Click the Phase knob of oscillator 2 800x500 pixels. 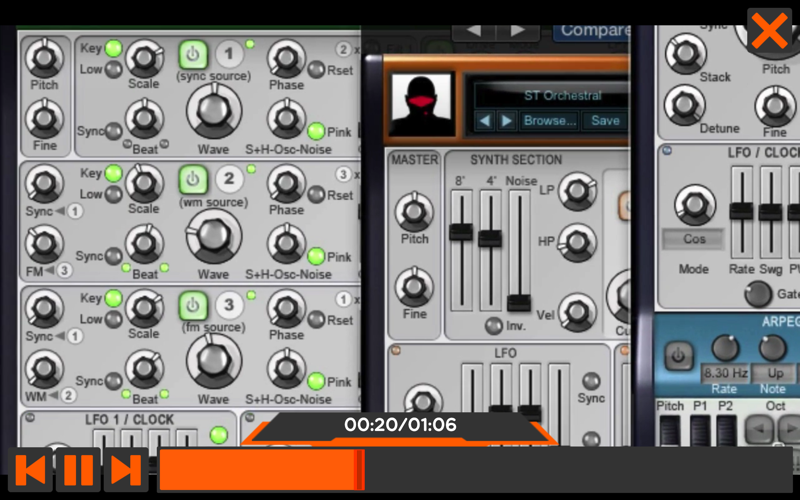pos(286,183)
